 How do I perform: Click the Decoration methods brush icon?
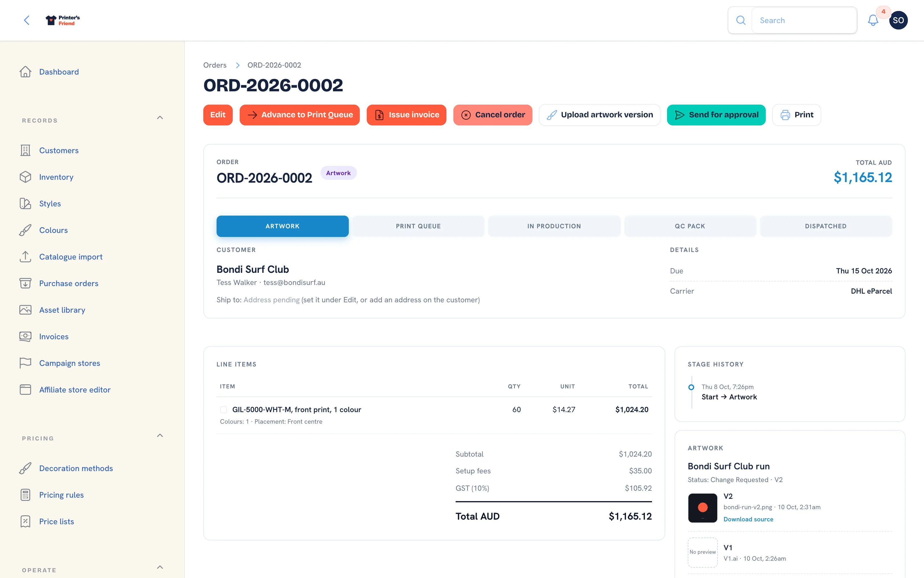(26, 468)
